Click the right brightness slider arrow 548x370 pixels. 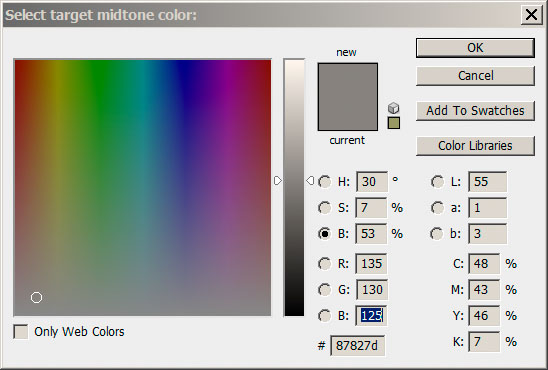310,181
